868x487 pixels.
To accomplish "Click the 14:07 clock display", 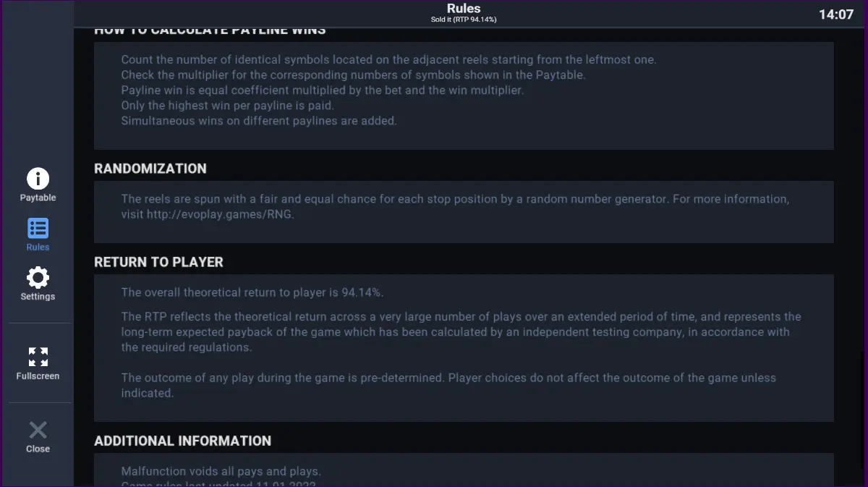I will pyautogui.click(x=836, y=14).
